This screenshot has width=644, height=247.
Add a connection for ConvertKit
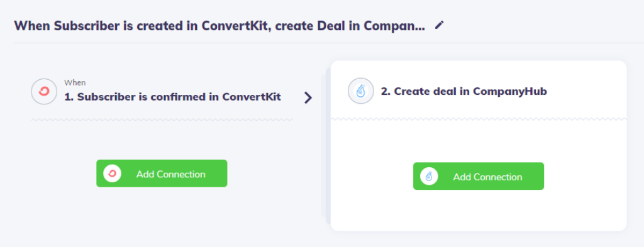pyautogui.click(x=162, y=173)
